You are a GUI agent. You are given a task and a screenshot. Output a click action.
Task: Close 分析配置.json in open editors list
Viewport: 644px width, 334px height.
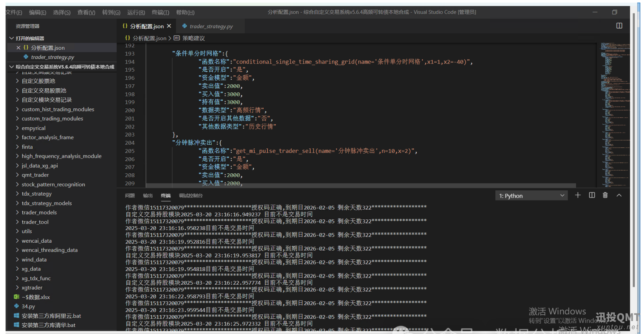tap(18, 48)
